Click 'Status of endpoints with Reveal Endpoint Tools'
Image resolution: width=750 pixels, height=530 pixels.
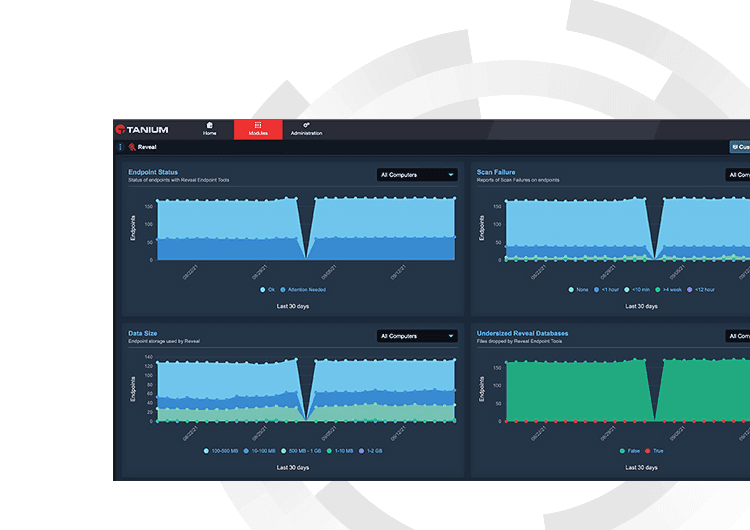click(x=178, y=180)
